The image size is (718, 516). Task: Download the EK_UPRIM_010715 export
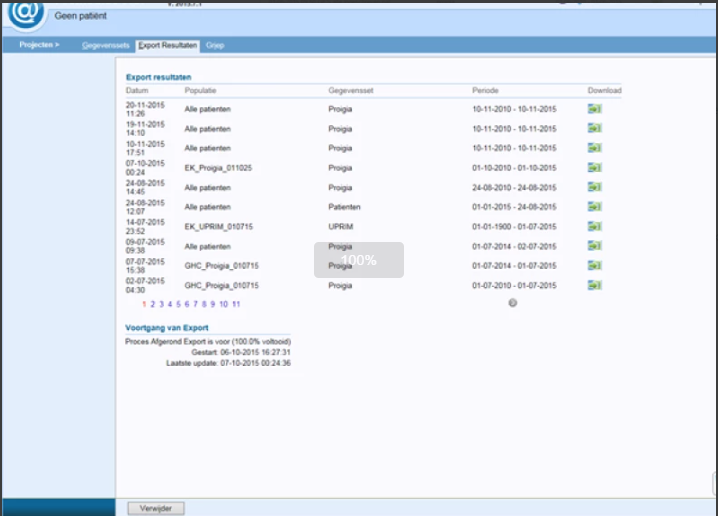click(594, 227)
